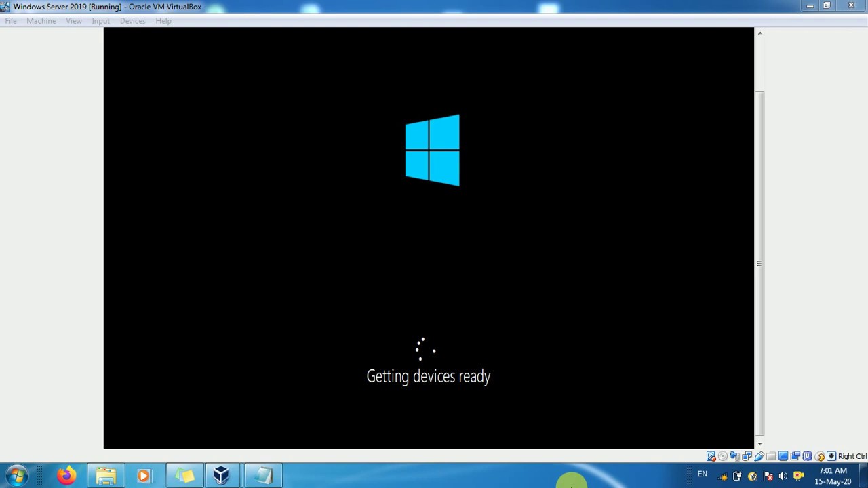Viewport: 868px width, 488px height.
Task: Click the shared folders status icon
Action: [771, 456]
